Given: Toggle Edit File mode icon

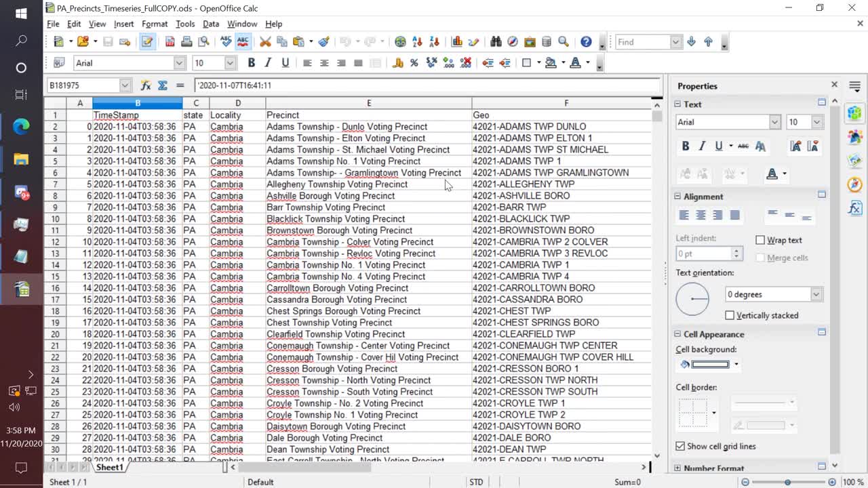Looking at the screenshot, I should point(147,42).
